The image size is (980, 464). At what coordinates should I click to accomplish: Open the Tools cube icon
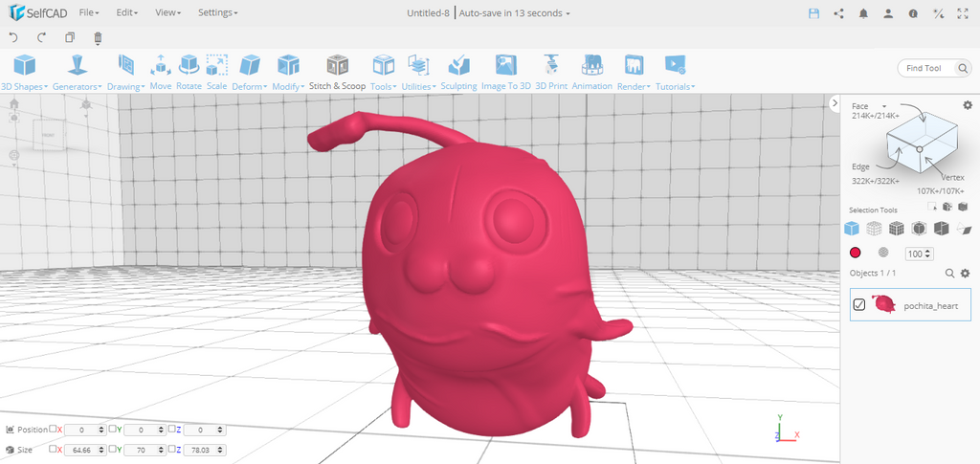[383, 65]
